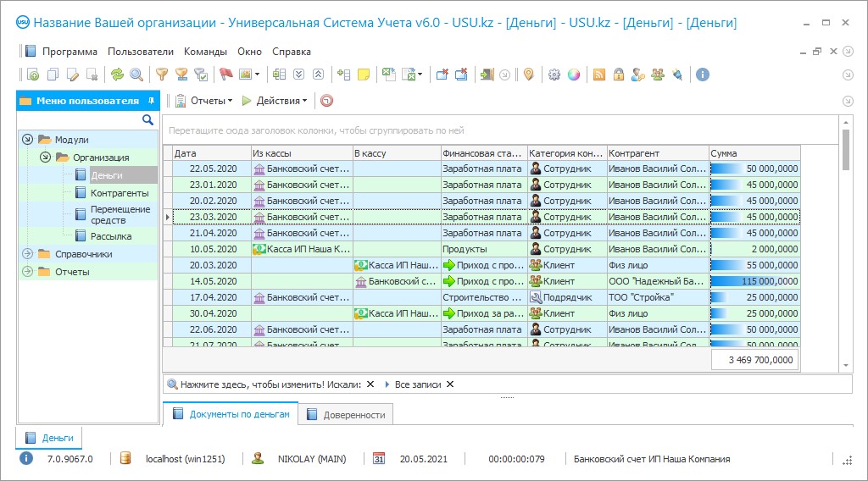Click the copy record toolbar icon
Viewport: 868px width, 481px height.
pos(53,75)
